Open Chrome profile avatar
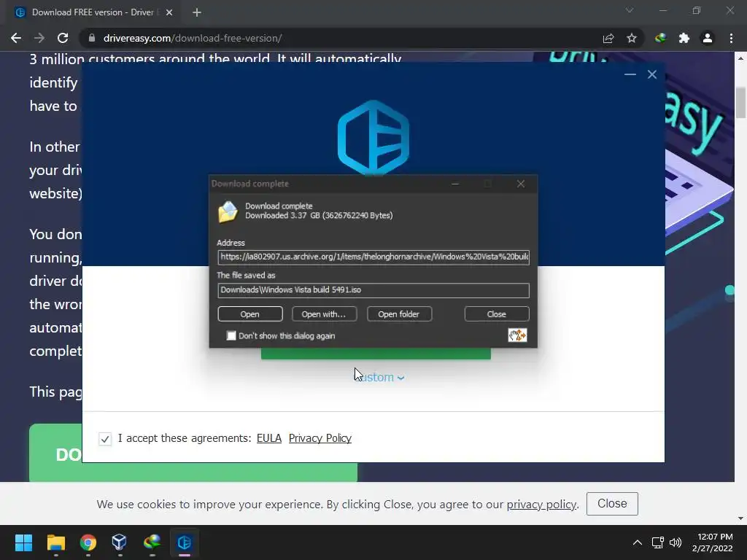The width and height of the screenshot is (747, 560). coord(708,38)
